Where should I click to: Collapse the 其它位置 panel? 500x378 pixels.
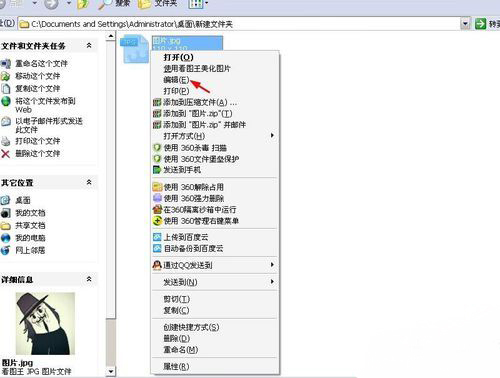pyautogui.click(x=89, y=182)
